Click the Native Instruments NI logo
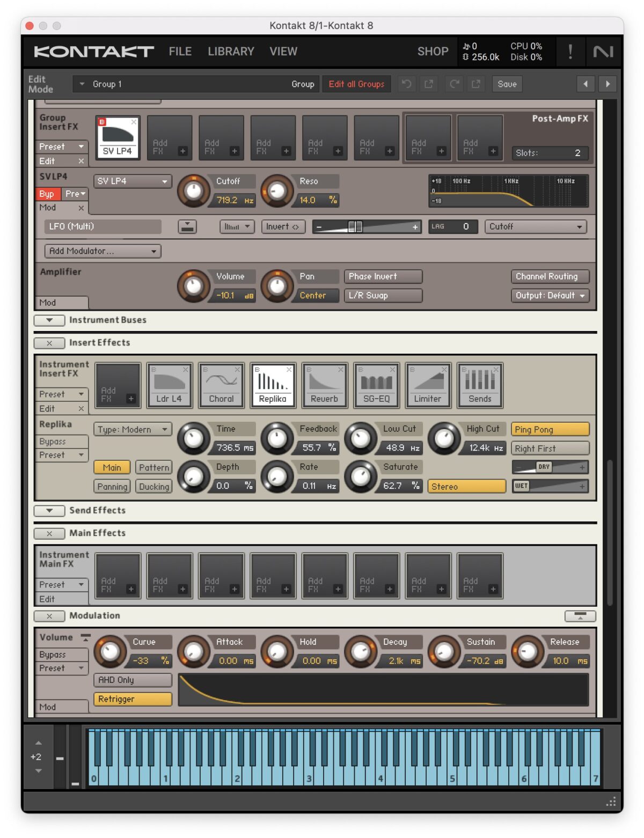Screen dimensions: 644x838 [603, 52]
